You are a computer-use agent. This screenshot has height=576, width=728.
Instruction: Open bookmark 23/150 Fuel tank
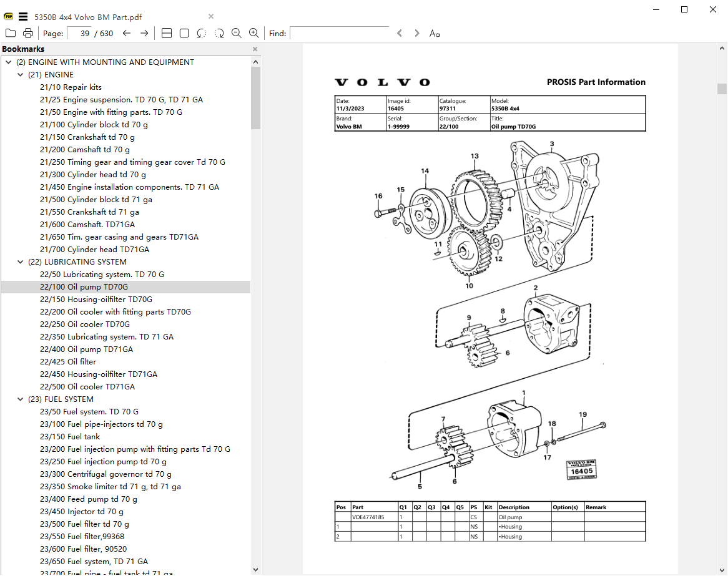point(70,437)
